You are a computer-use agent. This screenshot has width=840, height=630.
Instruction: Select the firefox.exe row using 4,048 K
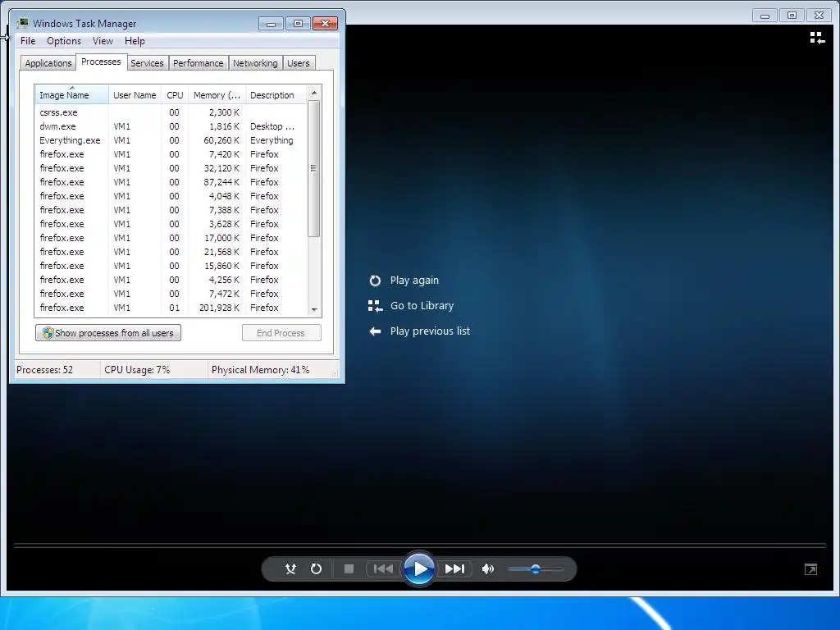coord(171,196)
